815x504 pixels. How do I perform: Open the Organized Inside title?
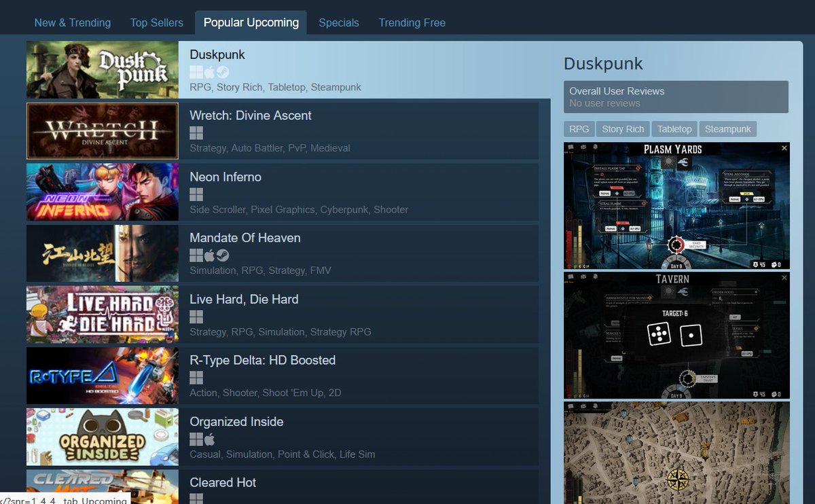click(x=236, y=422)
